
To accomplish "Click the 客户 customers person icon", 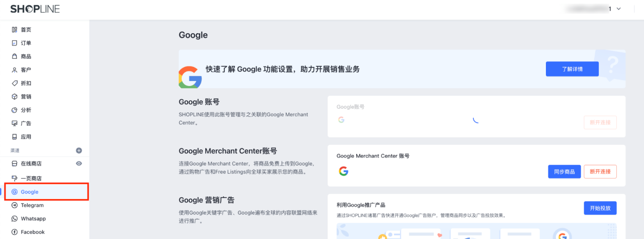I will click(15, 69).
